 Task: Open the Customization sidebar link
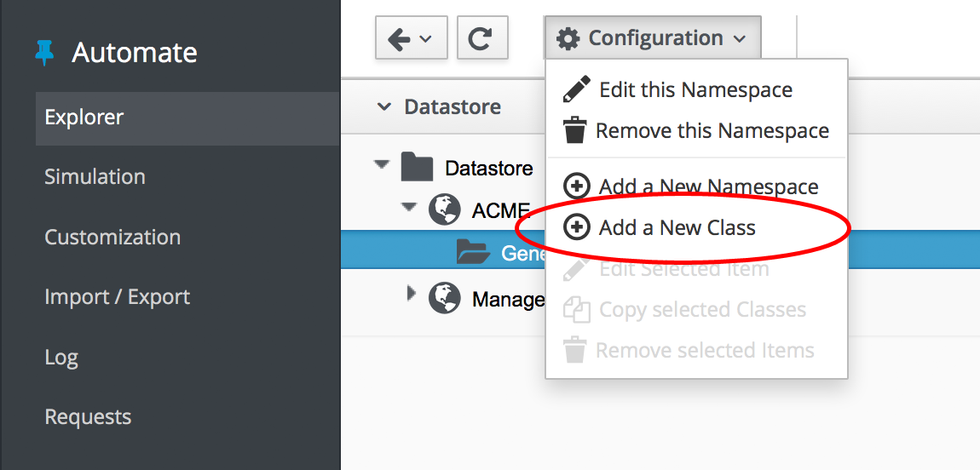click(112, 238)
